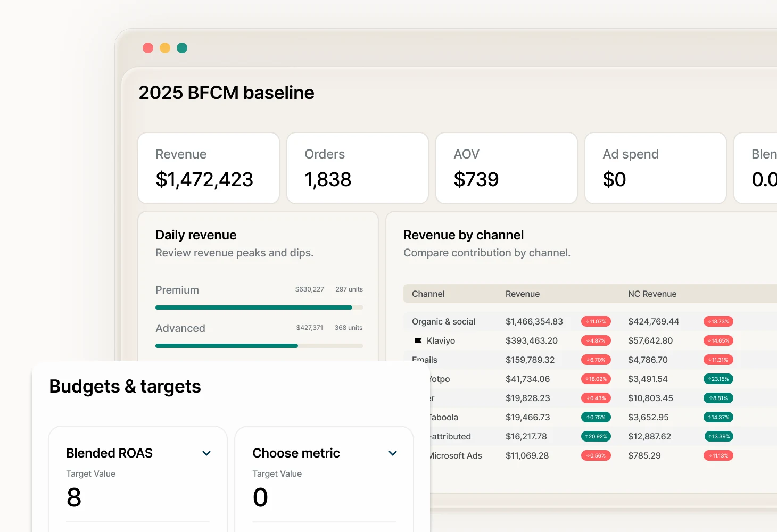
Task: Select the Revenue summary card
Action: (209, 168)
